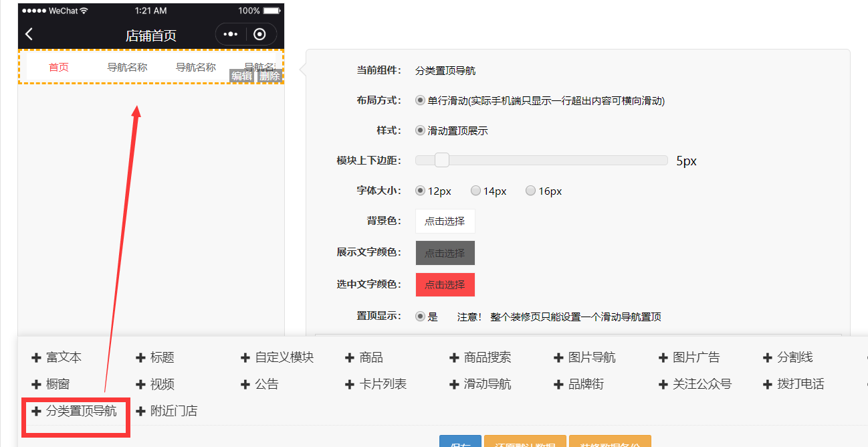The width and height of the screenshot is (868, 447).
Task: Open 背景色 color picker
Action: [x=445, y=221]
